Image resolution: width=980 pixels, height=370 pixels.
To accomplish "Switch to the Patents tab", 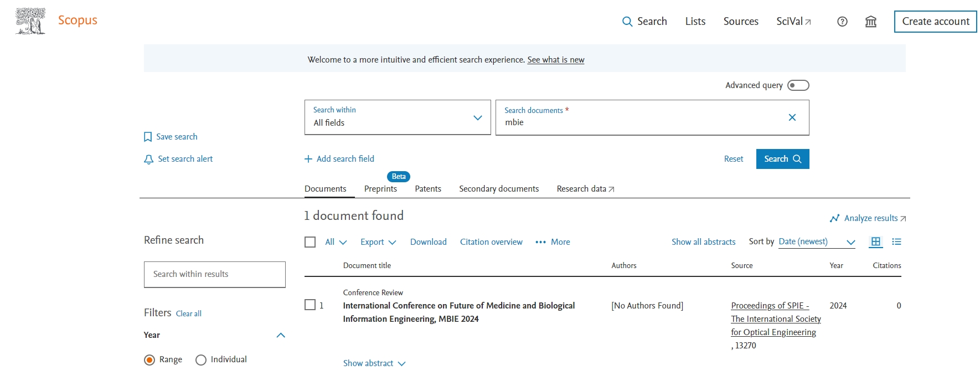I will tap(428, 189).
